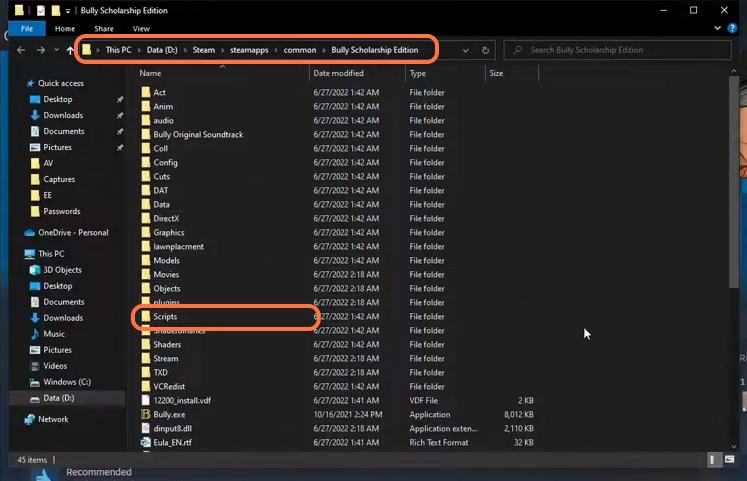747x481 pixels.
Task: Select the Models folder icon
Action: pyautogui.click(x=146, y=261)
